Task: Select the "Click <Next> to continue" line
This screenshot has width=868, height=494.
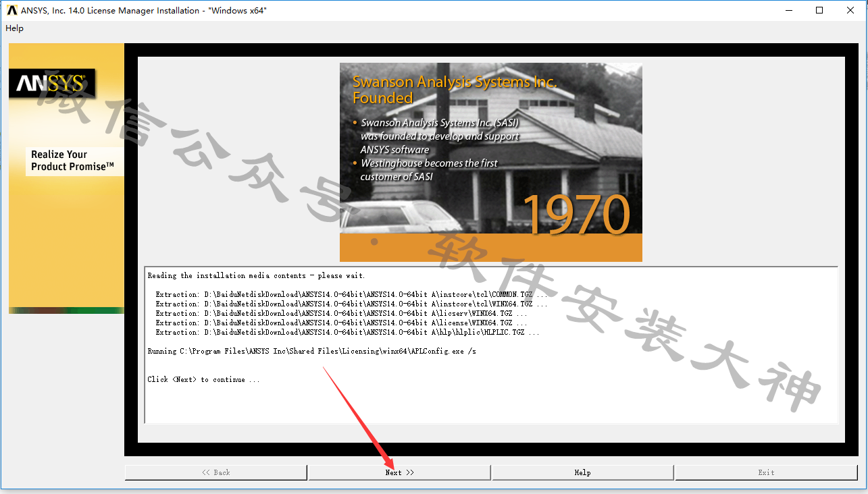Action: tap(203, 379)
